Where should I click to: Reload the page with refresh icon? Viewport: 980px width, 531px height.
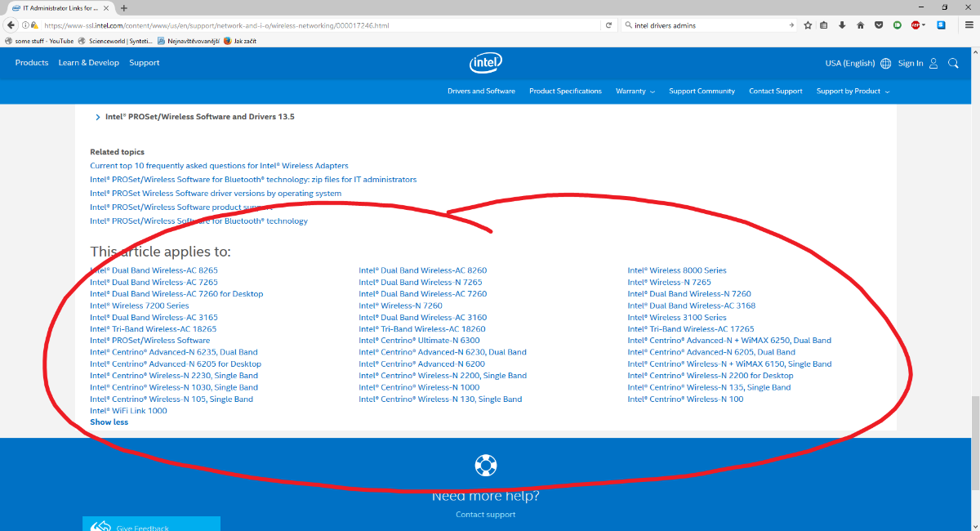tap(608, 25)
